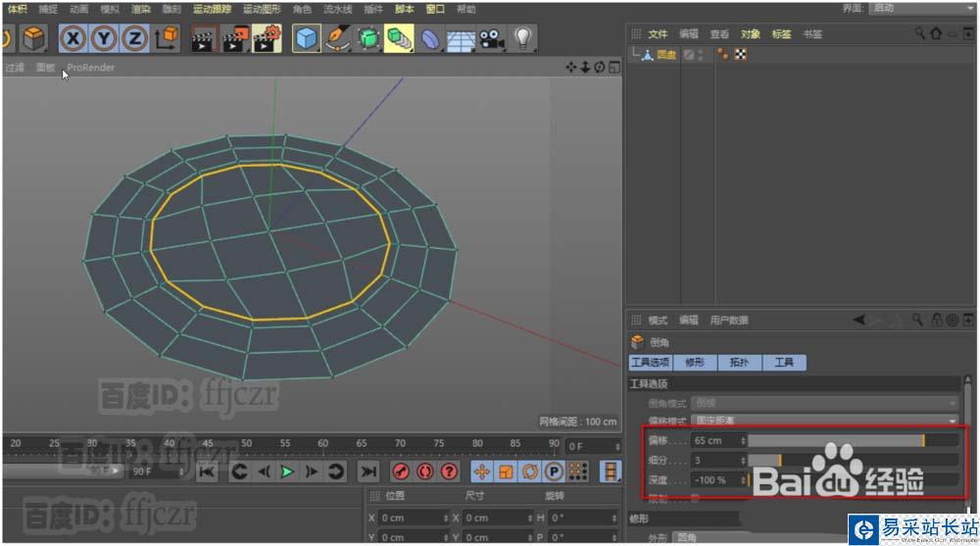Viewport: 980px width, 546px height.
Task: Click the light bulb icon
Action: tap(523, 39)
